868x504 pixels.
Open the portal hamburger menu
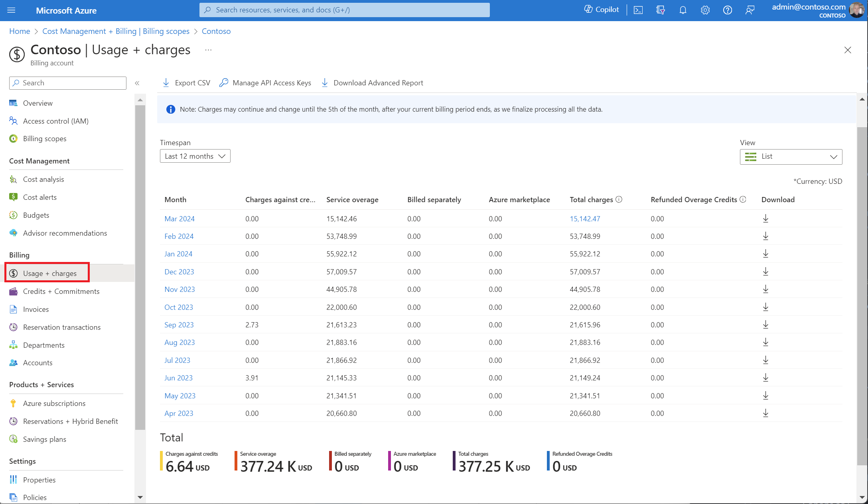point(11,10)
